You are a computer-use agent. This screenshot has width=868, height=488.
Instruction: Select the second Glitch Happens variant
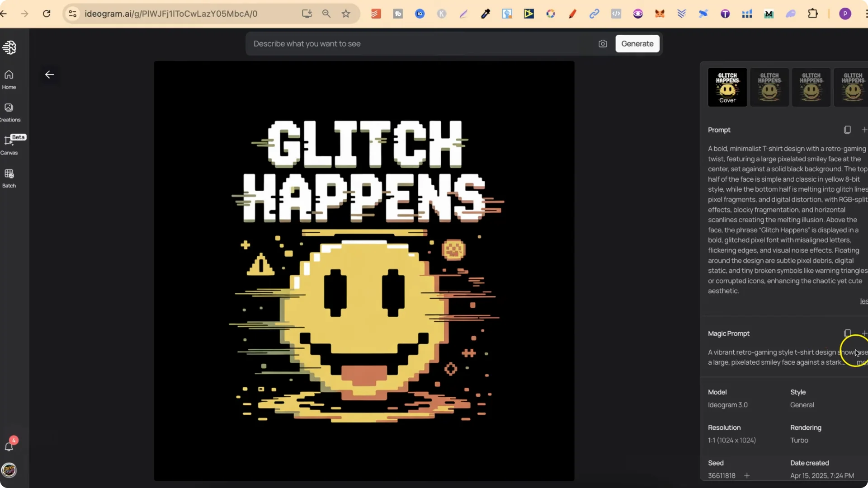pyautogui.click(x=769, y=87)
